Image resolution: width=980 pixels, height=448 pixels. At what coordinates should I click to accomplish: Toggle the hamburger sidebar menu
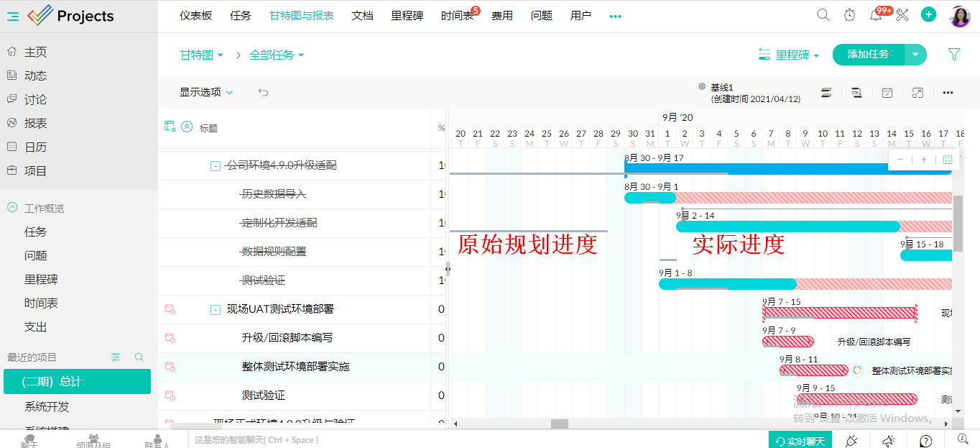coord(13,16)
